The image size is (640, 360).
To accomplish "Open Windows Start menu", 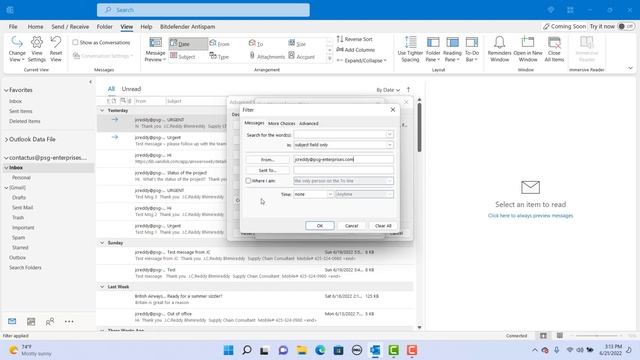I will coord(229,350).
